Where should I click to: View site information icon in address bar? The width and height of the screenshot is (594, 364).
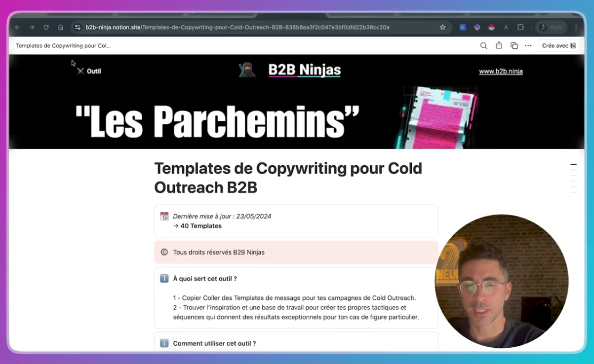78,28
